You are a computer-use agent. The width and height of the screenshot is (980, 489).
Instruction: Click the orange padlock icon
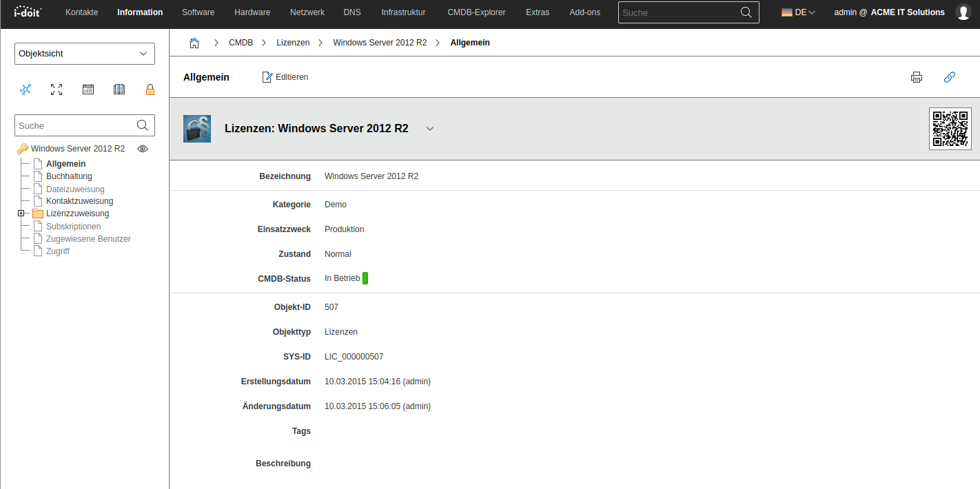click(x=150, y=90)
